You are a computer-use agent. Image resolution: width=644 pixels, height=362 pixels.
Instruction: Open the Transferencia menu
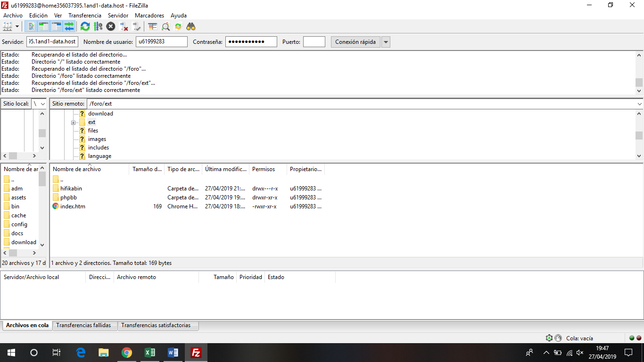[84, 16]
